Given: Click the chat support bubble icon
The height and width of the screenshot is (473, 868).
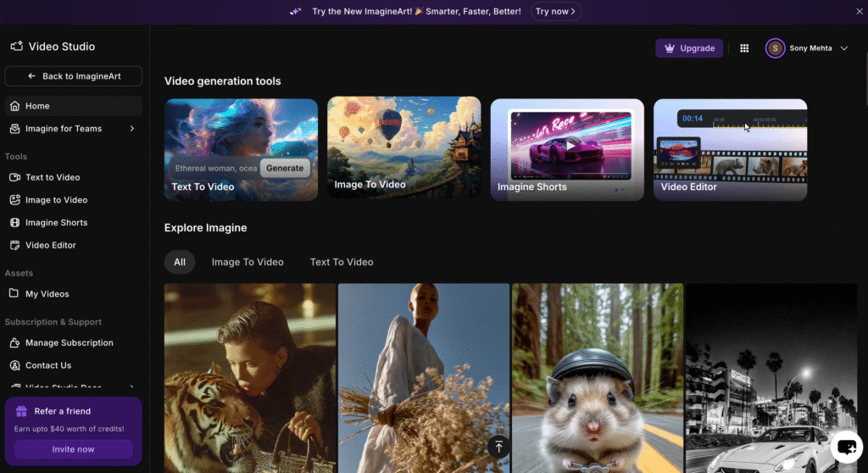Looking at the screenshot, I should coord(846,447).
